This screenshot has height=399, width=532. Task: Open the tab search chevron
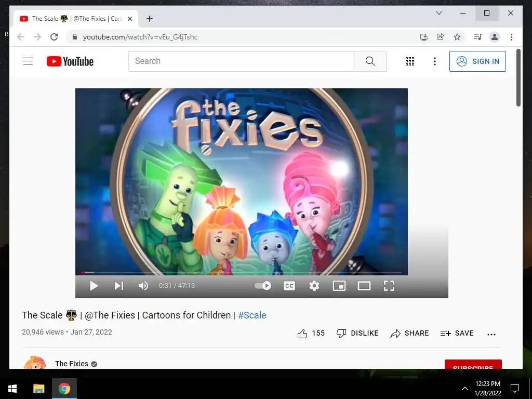point(438,13)
